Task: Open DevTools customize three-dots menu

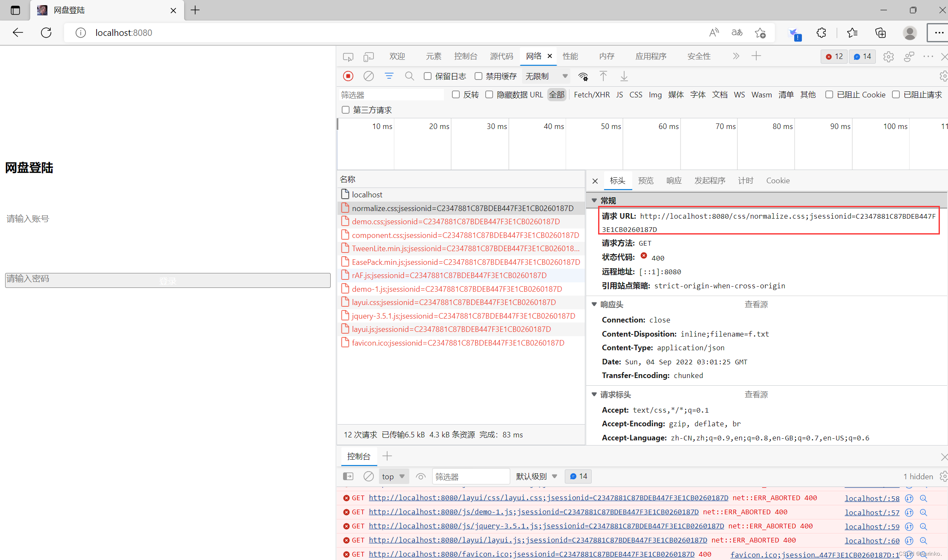Action: click(x=928, y=56)
